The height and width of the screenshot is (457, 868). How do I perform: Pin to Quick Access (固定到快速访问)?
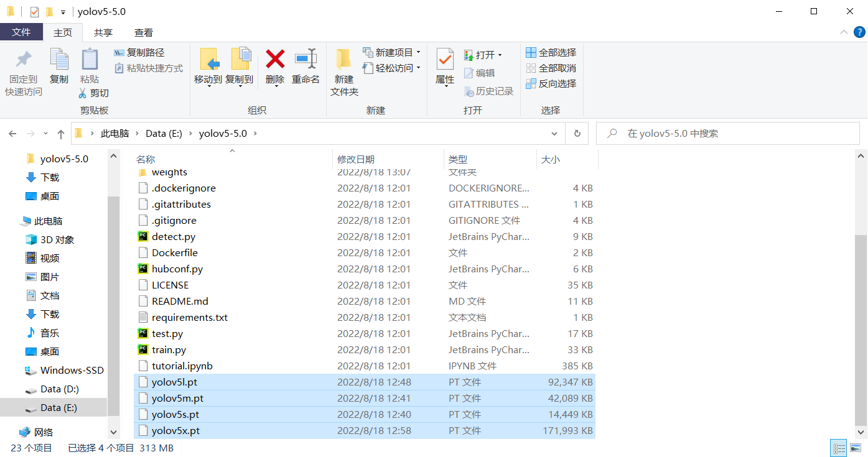click(24, 73)
